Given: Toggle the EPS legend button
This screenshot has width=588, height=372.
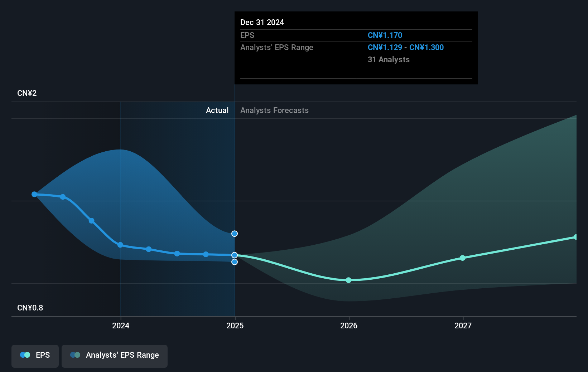Looking at the screenshot, I should tap(35, 356).
